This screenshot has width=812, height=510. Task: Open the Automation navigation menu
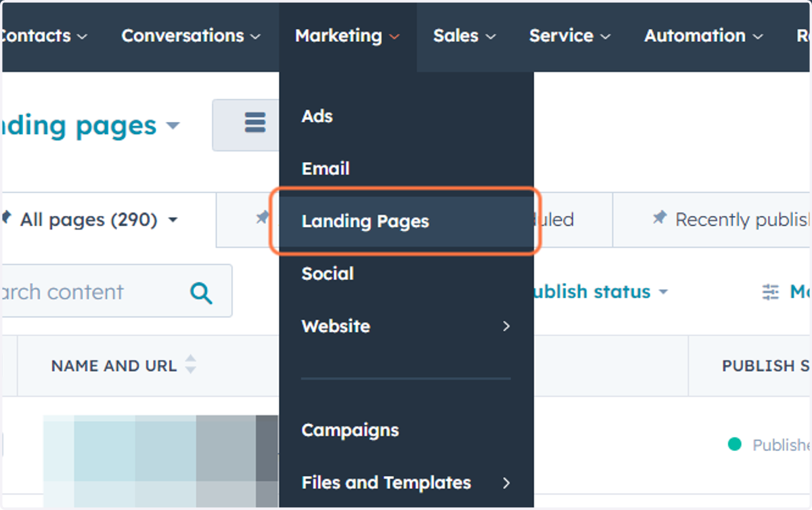(704, 36)
